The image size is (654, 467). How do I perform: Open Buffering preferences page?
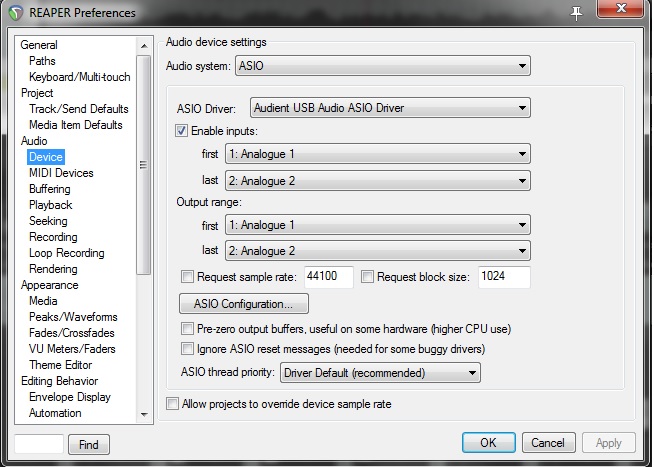click(50, 189)
